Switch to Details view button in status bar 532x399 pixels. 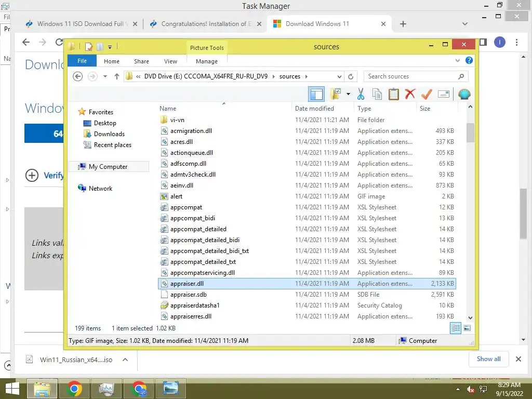pyautogui.click(x=456, y=328)
